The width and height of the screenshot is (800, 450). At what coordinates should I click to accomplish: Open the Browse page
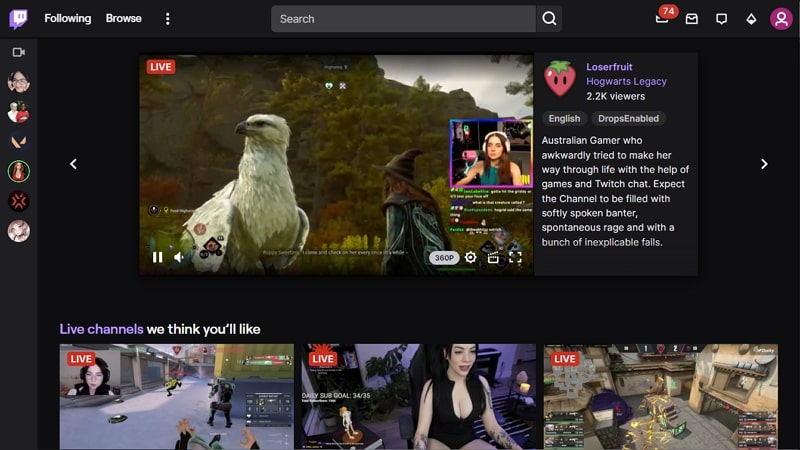[123, 18]
